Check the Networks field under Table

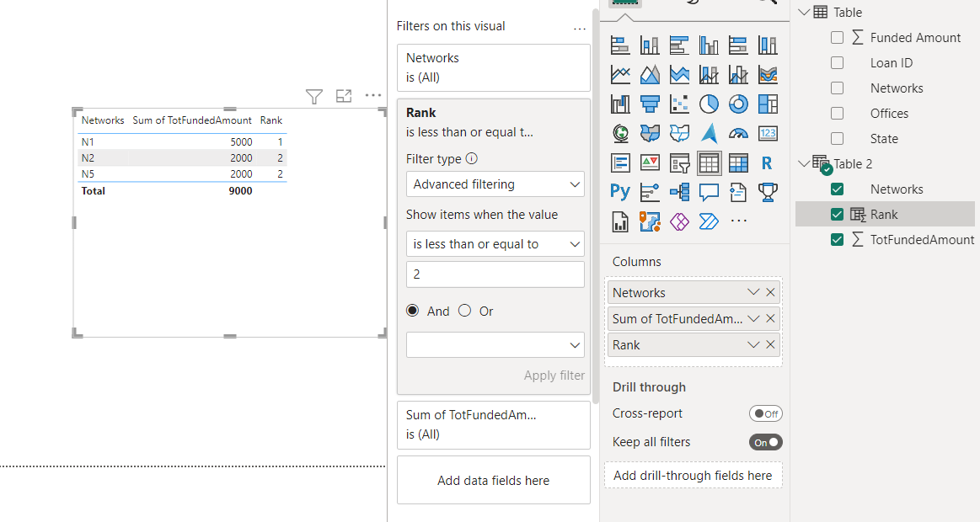point(838,88)
